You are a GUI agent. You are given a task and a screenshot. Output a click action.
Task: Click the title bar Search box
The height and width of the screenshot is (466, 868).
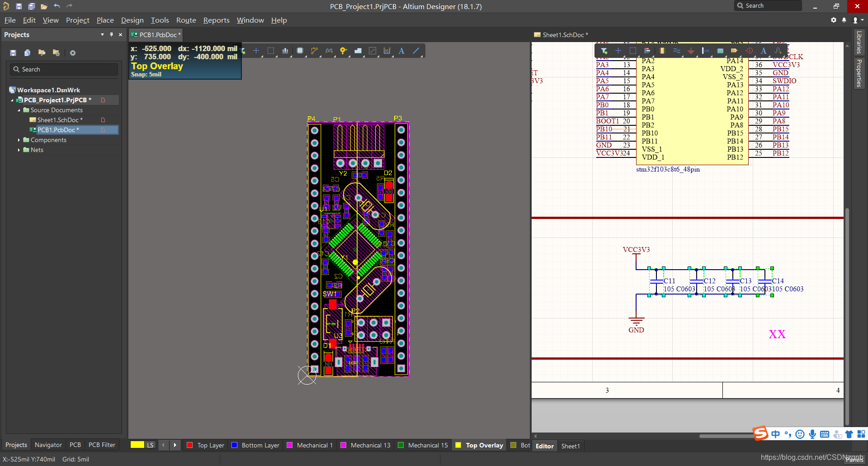click(768, 6)
